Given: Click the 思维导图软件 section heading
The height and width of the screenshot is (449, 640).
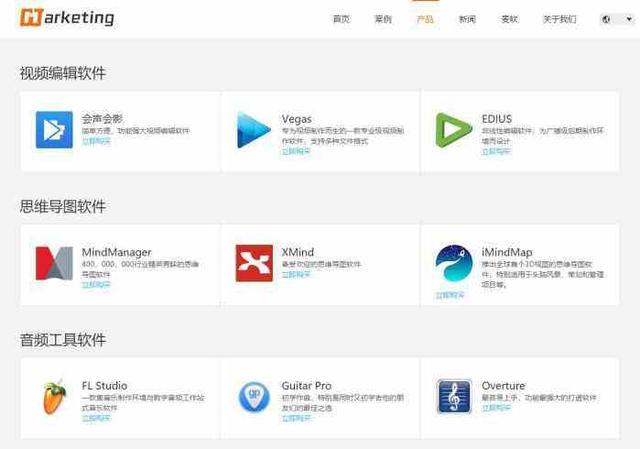Looking at the screenshot, I should pyautogui.click(x=63, y=206).
